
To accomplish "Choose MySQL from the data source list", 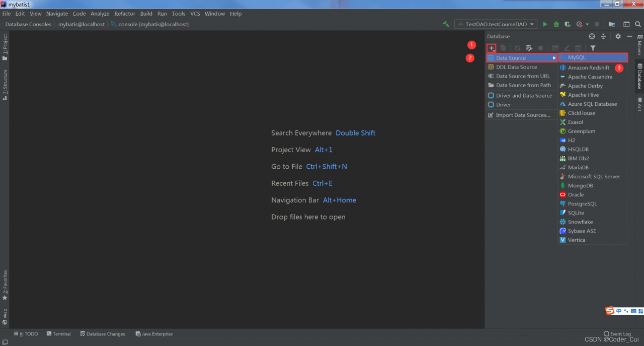I will [x=593, y=57].
